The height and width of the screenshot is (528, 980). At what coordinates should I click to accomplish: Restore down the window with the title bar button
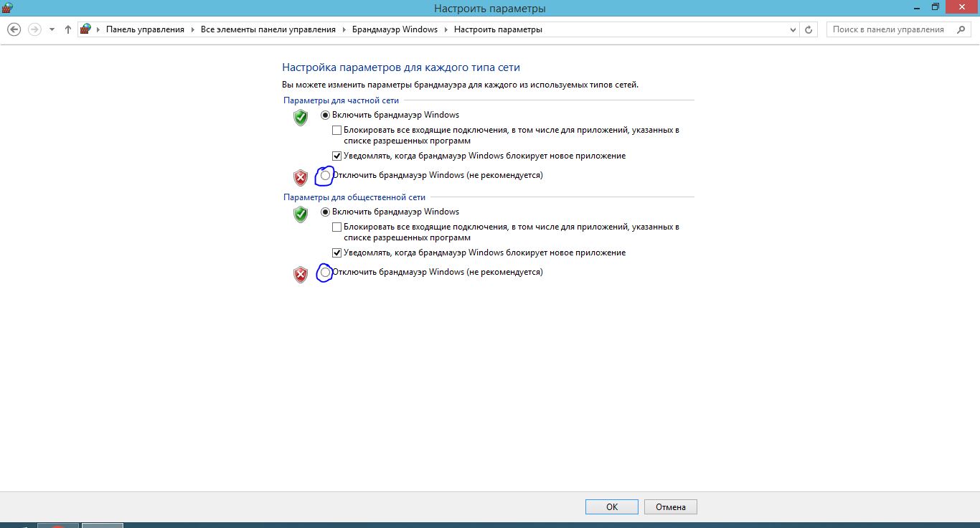(935, 6)
